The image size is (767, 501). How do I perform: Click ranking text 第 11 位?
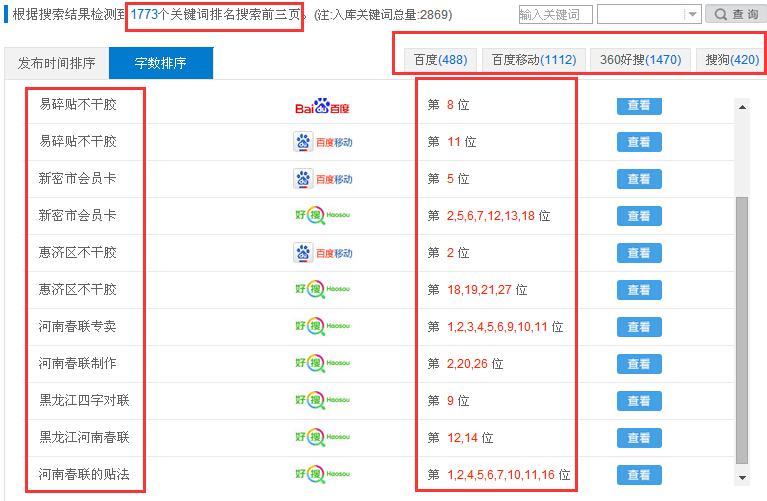click(x=451, y=142)
